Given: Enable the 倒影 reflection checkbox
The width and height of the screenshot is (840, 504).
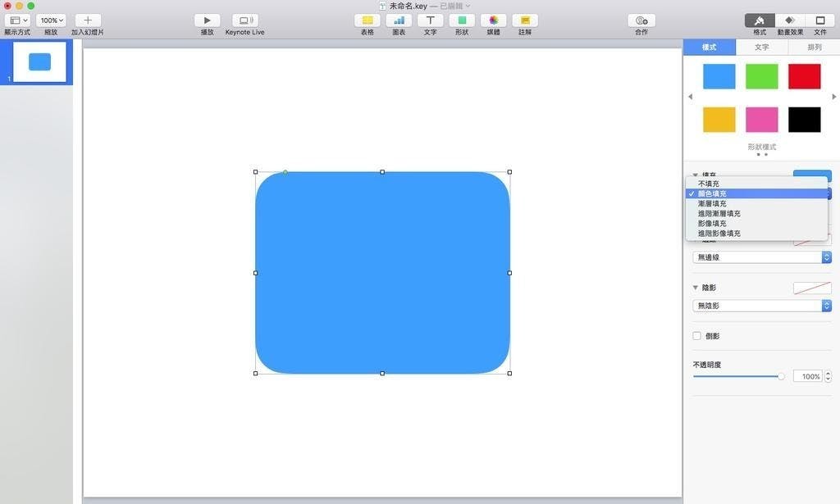Looking at the screenshot, I should tap(697, 336).
